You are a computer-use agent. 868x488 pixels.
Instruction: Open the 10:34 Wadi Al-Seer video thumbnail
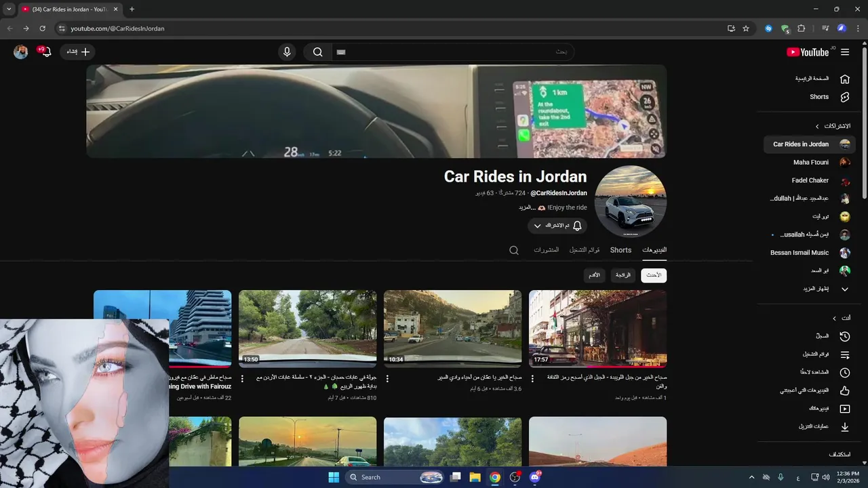click(x=452, y=329)
